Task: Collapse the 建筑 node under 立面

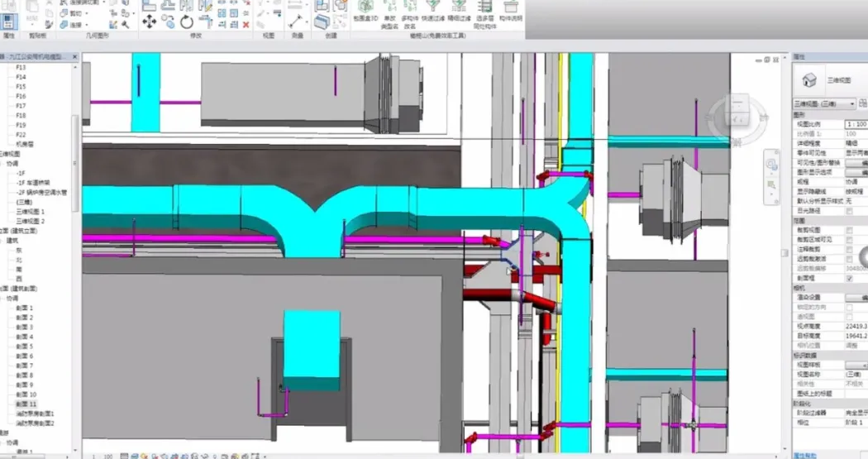Action: 2,241
